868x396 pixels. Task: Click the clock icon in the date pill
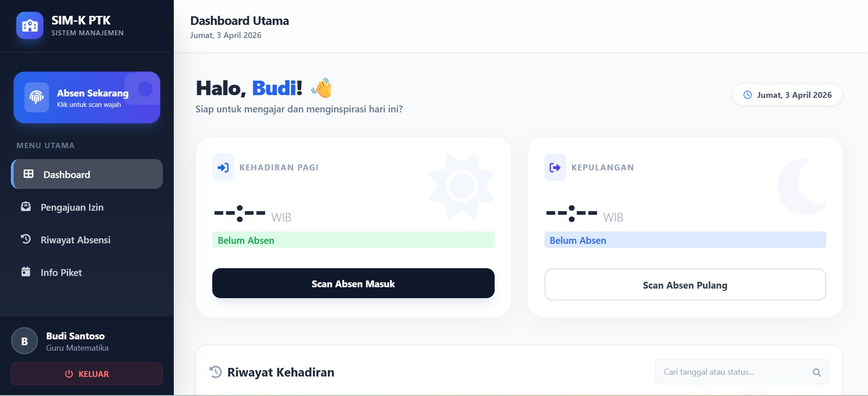pos(748,95)
